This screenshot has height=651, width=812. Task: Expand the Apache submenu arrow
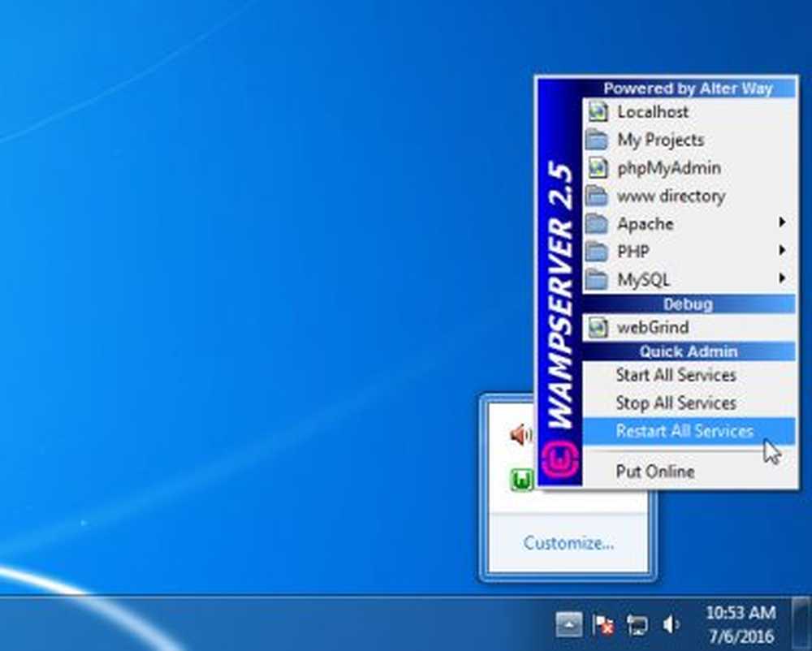pos(782,222)
